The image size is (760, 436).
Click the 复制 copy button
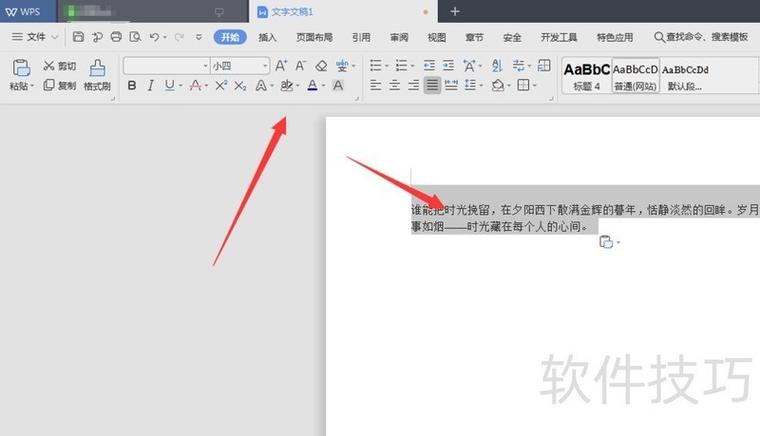click(x=60, y=86)
